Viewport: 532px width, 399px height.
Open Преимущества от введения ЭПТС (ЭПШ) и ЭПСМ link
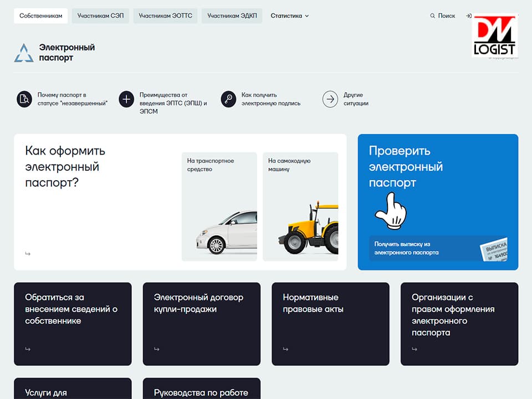click(173, 103)
